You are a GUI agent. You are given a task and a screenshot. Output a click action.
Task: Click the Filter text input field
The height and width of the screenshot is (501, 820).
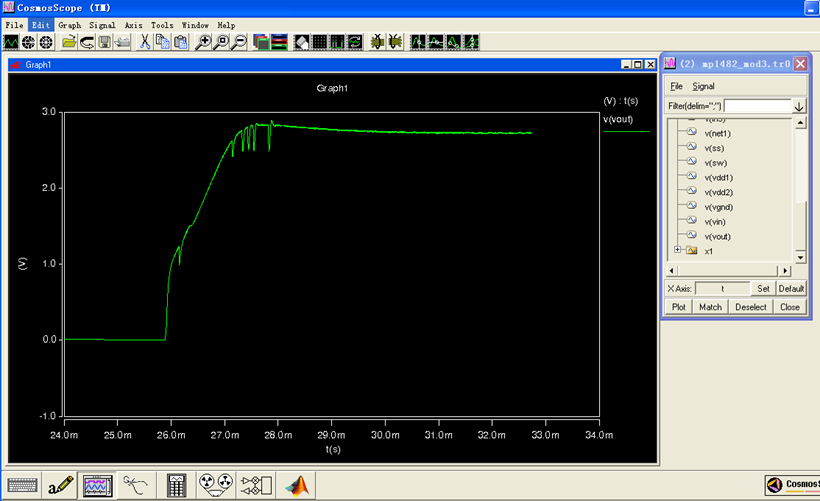(x=757, y=106)
